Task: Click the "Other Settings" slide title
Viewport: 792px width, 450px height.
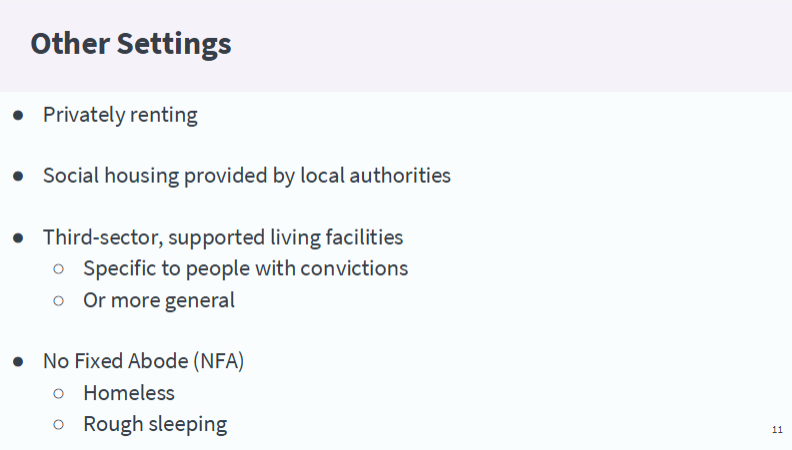Action: pos(130,44)
